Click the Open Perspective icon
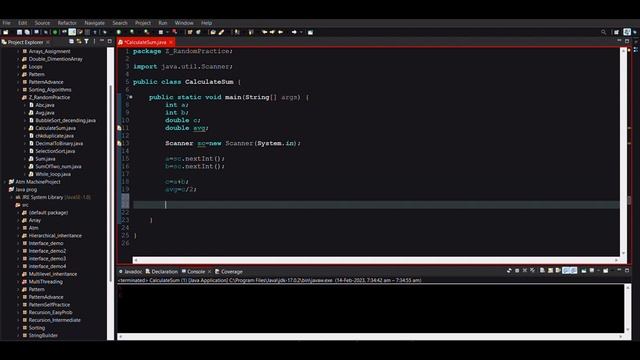The height and width of the screenshot is (360, 640). pos(616,32)
